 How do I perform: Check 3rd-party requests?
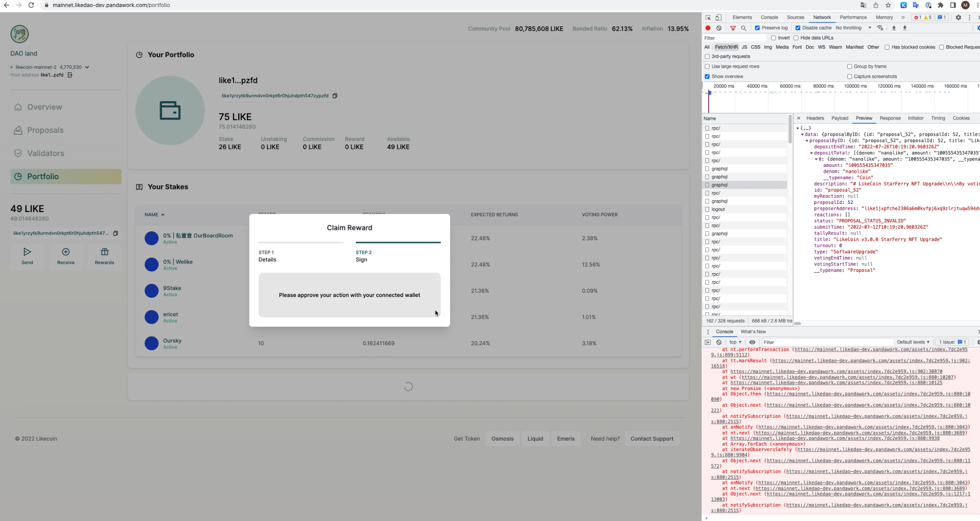(707, 56)
